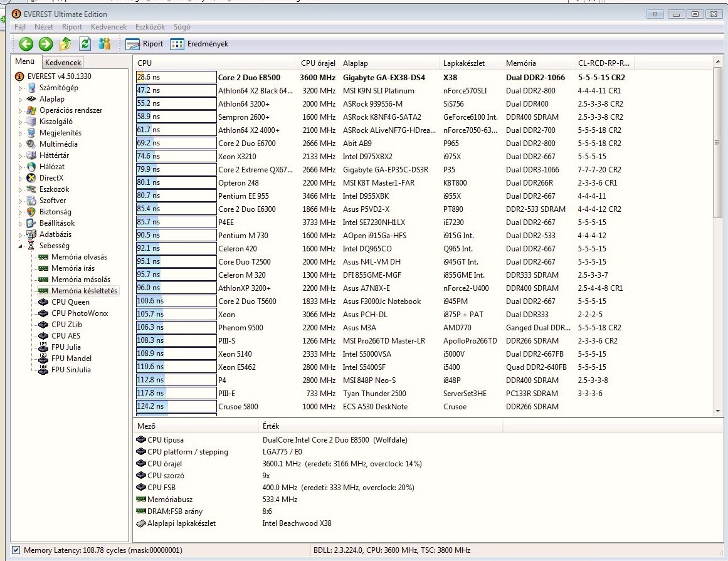Open the Eredmények toolbar button
Image resolution: width=728 pixels, height=561 pixels.
[x=199, y=44]
